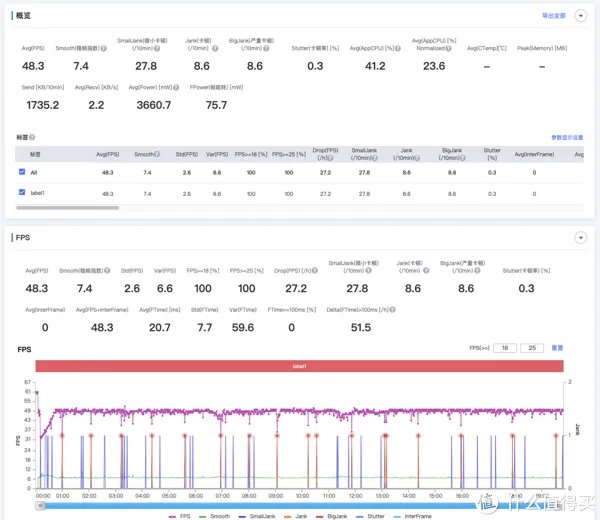Click FPS>=18 [%] column header in label table
600x520 pixels.
[251, 154]
